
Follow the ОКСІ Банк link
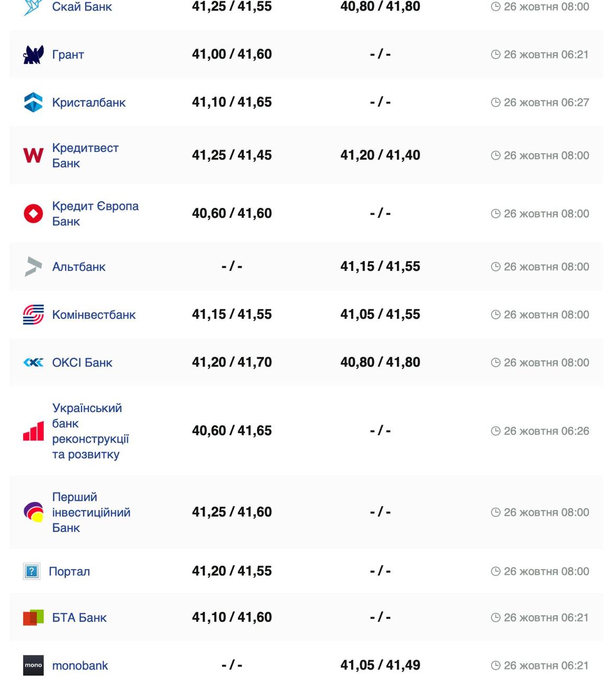point(82,362)
